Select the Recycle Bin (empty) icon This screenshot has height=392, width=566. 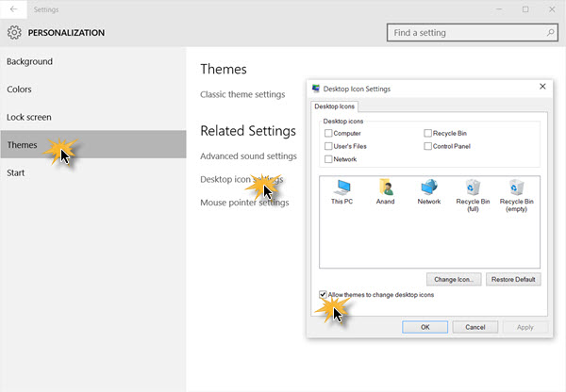click(517, 196)
